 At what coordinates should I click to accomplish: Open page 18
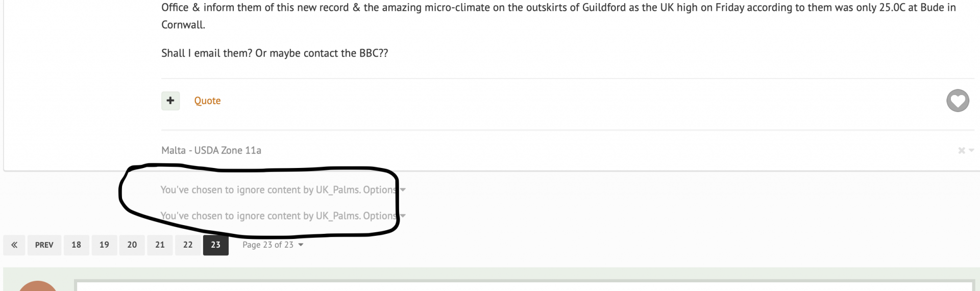(76, 245)
